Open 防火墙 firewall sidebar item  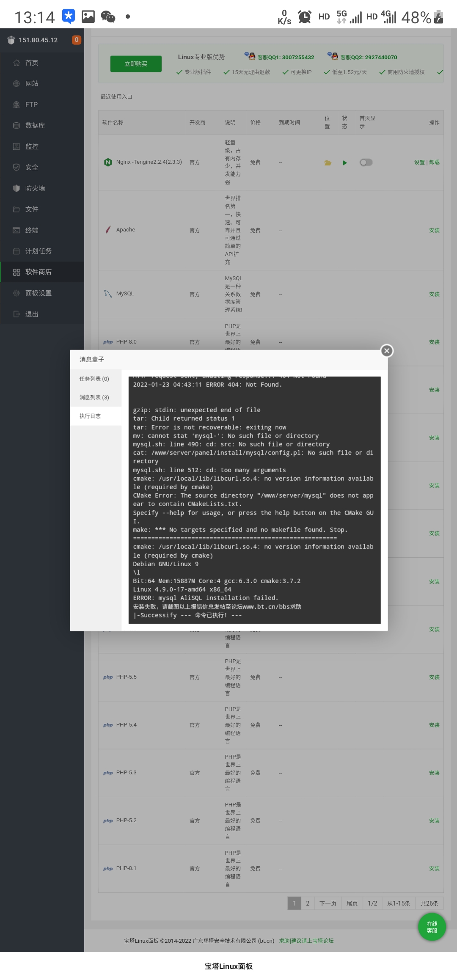(x=42, y=188)
